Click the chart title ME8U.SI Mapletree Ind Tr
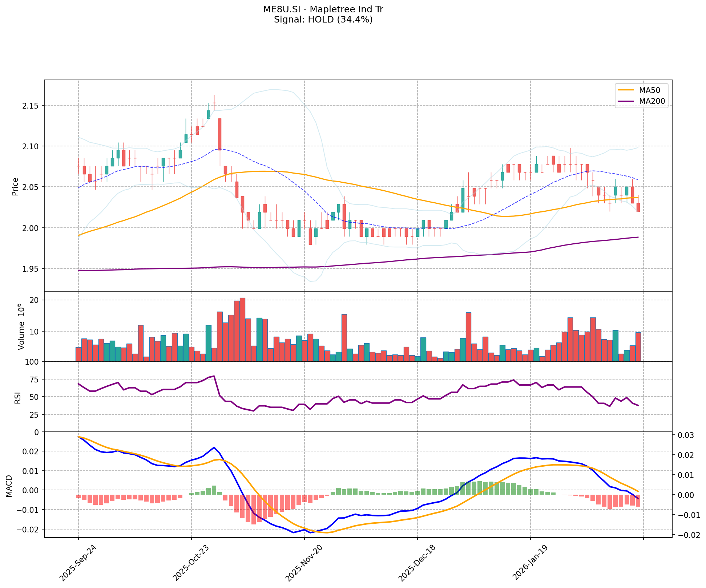The image size is (706, 588). click(x=323, y=9)
